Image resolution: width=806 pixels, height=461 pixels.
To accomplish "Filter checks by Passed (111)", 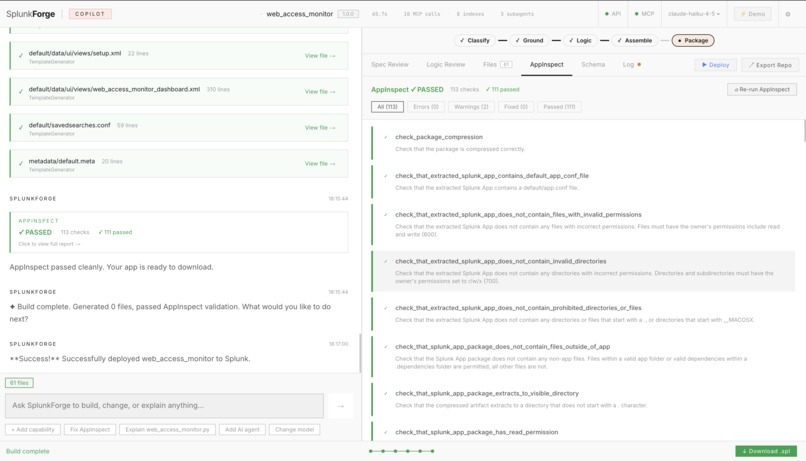I will click(559, 107).
